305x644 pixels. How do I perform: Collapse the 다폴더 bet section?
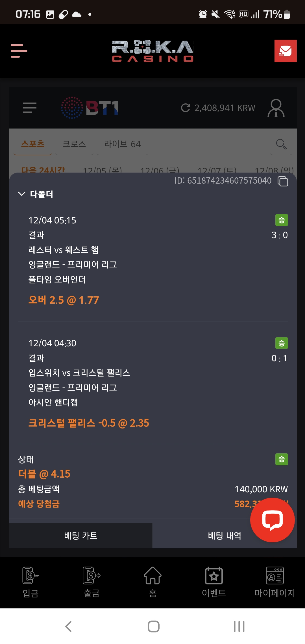(x=22, y=194)
